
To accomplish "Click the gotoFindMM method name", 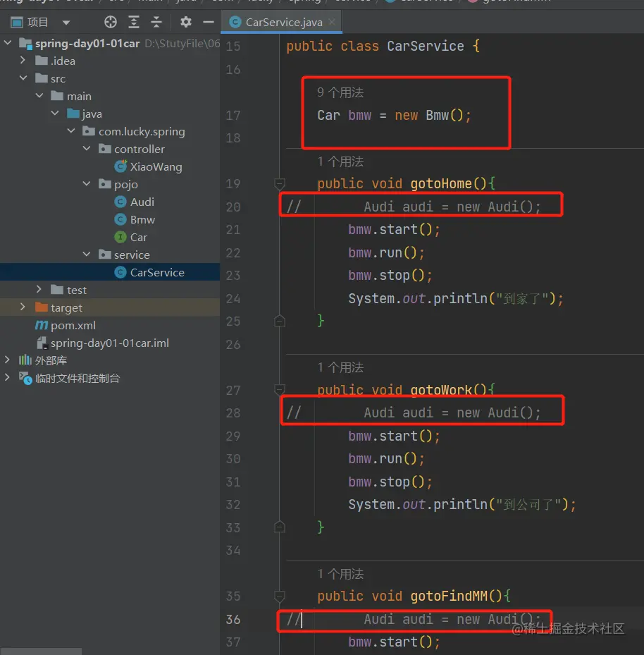I will [449, 596].
